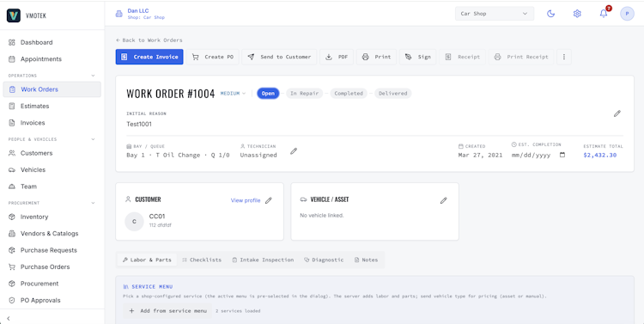Open notifications bell with red badge

click(604, 14)
